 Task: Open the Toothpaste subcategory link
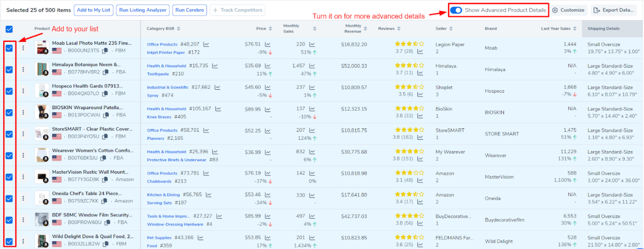click(158, 74)
